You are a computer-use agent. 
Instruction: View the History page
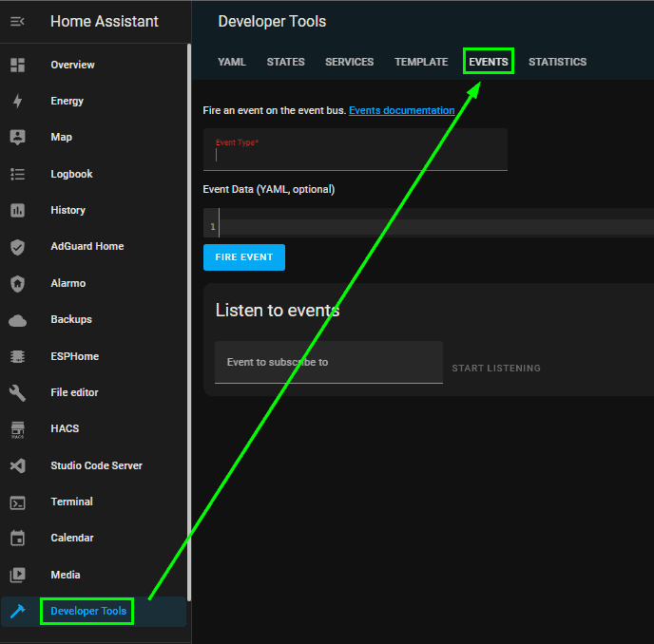click(93, 210)
